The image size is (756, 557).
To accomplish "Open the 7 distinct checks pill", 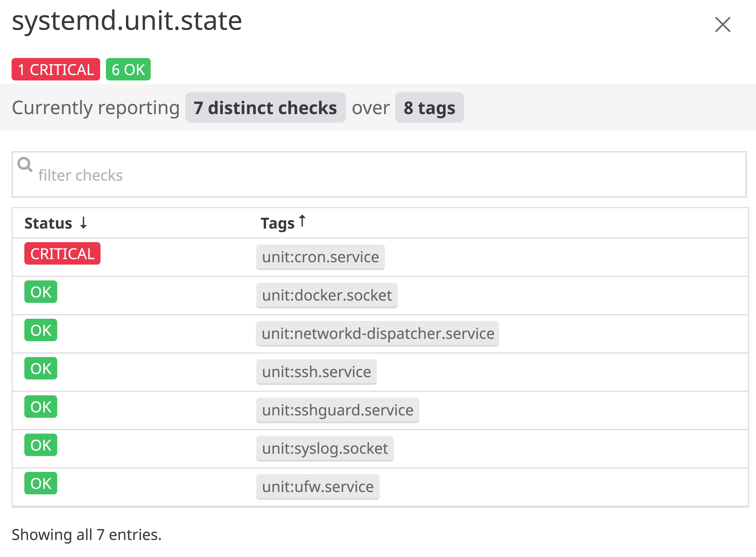I will (265, 108).
